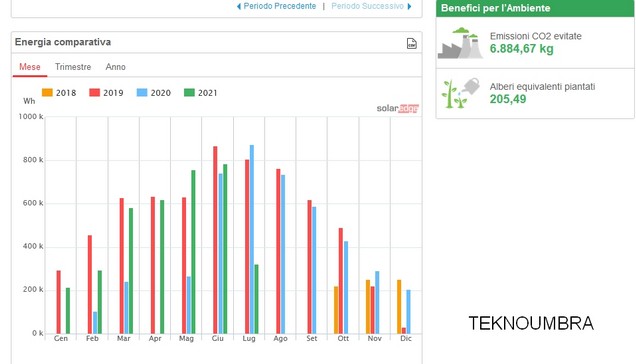Toggle the 2019 red legend swatch
The height and width of the screenshot is (364, 636).
pyautogui.click(x=95, y=93)
